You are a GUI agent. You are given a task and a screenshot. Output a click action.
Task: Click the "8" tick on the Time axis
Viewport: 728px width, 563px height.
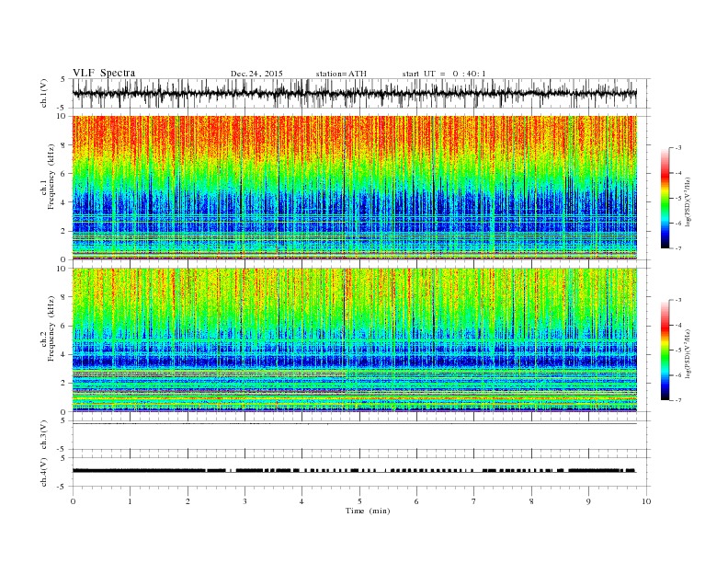[x=531, y=501]
